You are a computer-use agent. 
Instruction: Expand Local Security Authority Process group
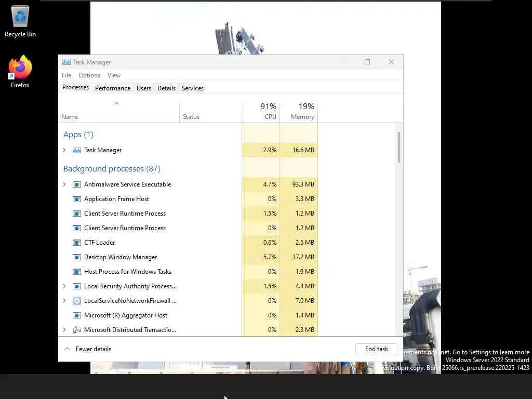coord(64,286)
